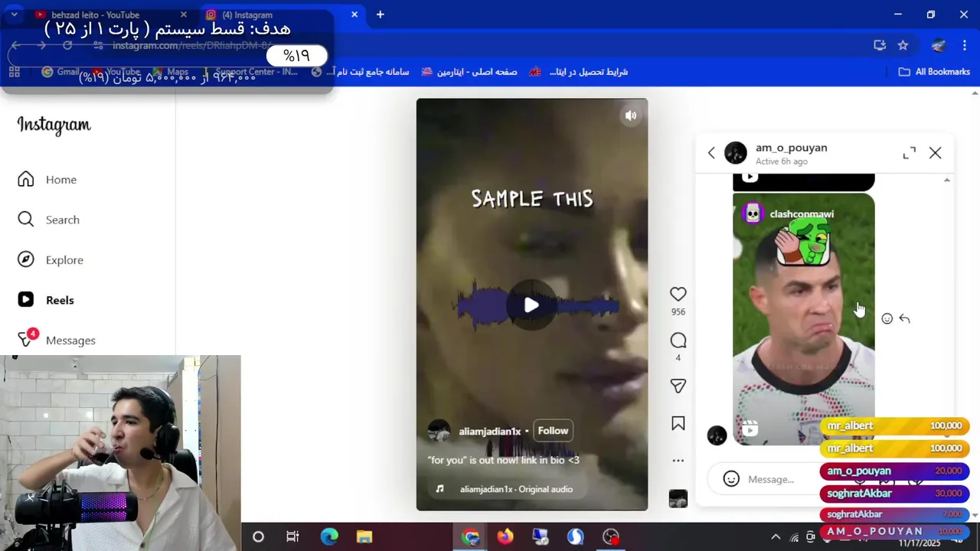This screenshot has height=551, width=980.
Task: Open the reel's three-dot more options
Action: (x=678, y=461)
